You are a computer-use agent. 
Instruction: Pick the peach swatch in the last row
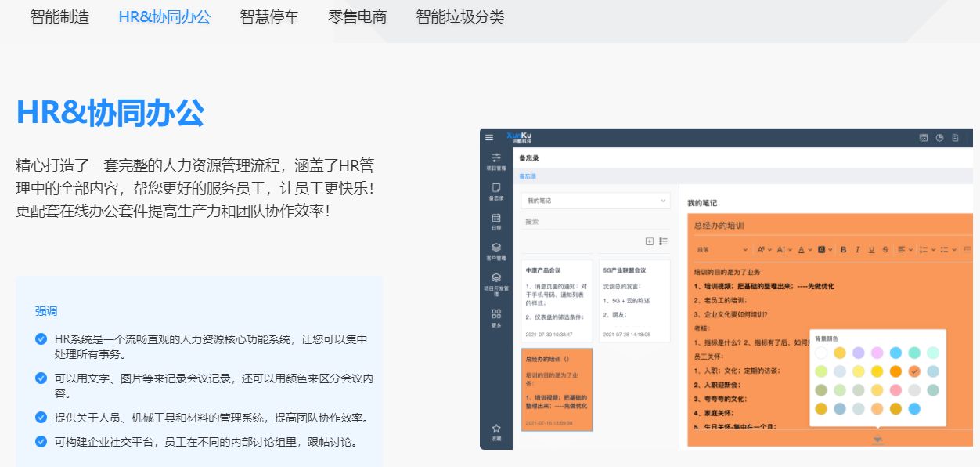point(877,408)
